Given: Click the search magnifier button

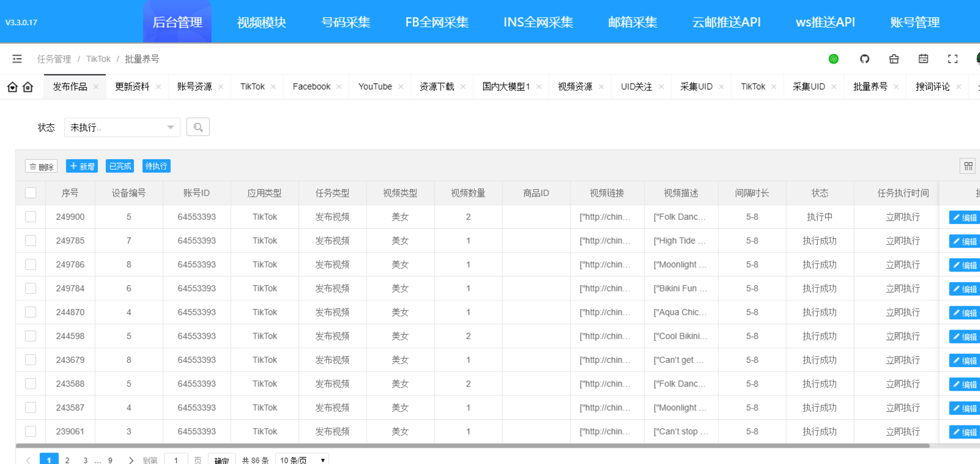Looking at the screenshot, I should coord(198,127).
